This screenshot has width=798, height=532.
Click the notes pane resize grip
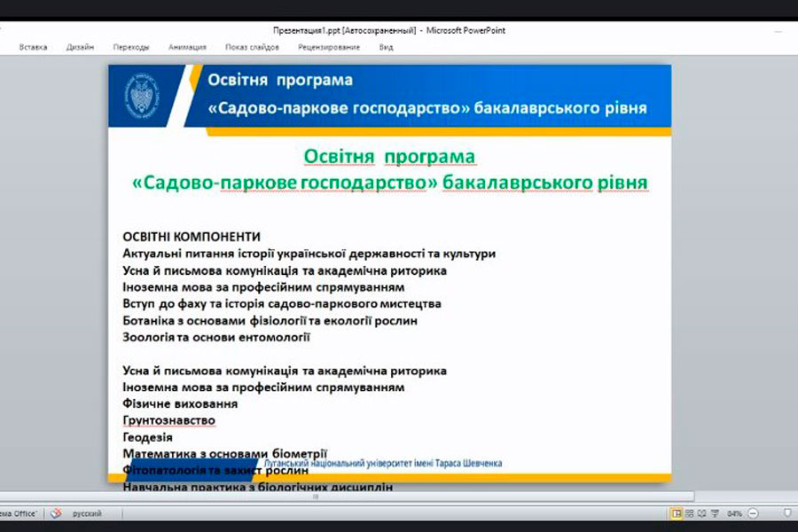(x=316, y=497)
